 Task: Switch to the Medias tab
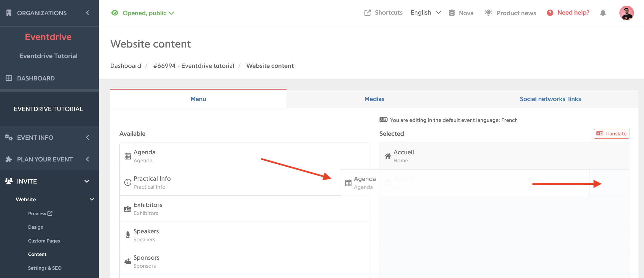click(374, 99)
